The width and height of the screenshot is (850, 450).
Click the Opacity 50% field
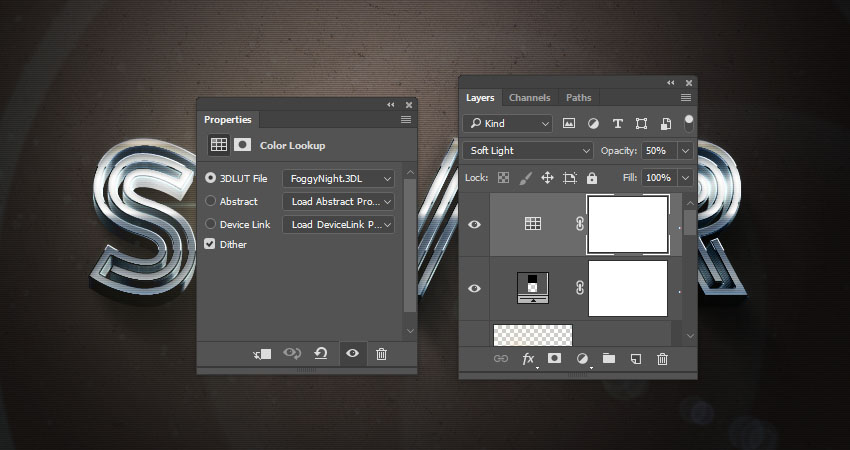[x=660, y=151]
